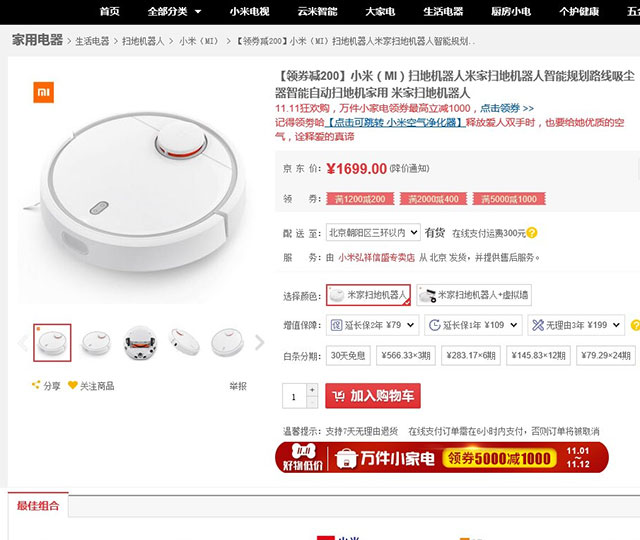Viewport: 640px width, 540px height.
Task: Select the third product thumbnail showing robot underside
Action: (x=140, y=342)
